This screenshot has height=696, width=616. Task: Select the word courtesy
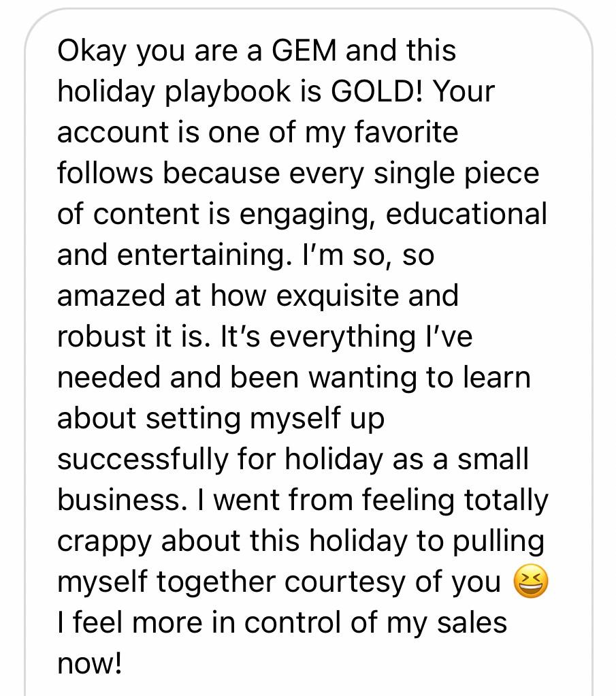point(345,583)
